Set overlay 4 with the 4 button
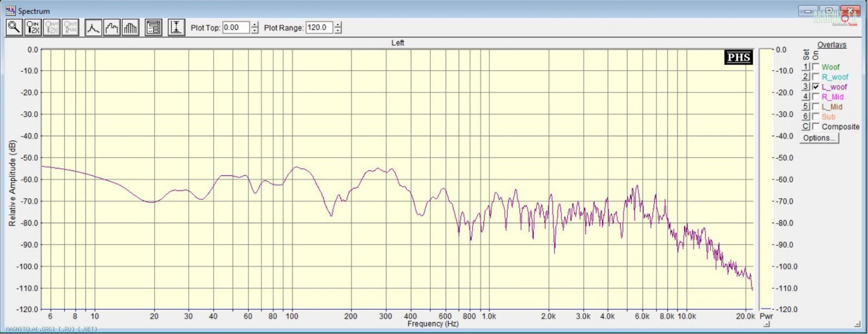The image size is (868, 334). (806, 97)
